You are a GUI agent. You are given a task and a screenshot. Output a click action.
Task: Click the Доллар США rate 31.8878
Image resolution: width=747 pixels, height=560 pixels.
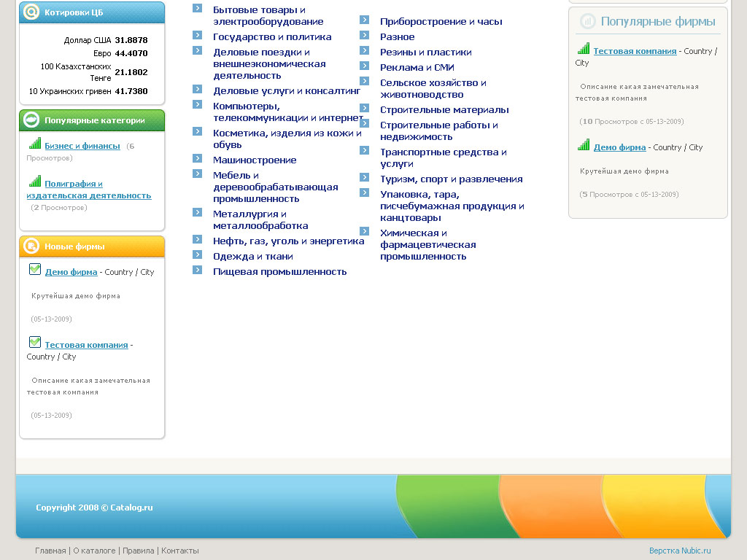pos(131,40)
